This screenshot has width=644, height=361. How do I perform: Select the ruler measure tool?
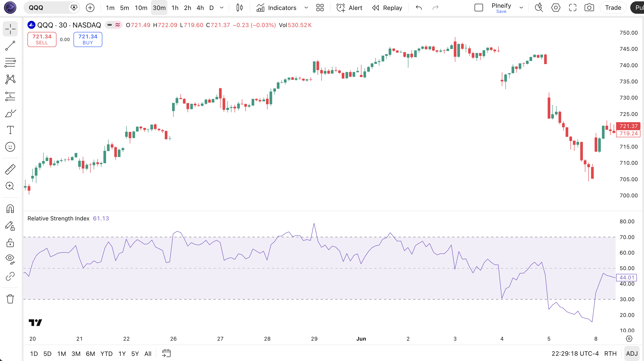pyautogui.click(x=10, y=169)
